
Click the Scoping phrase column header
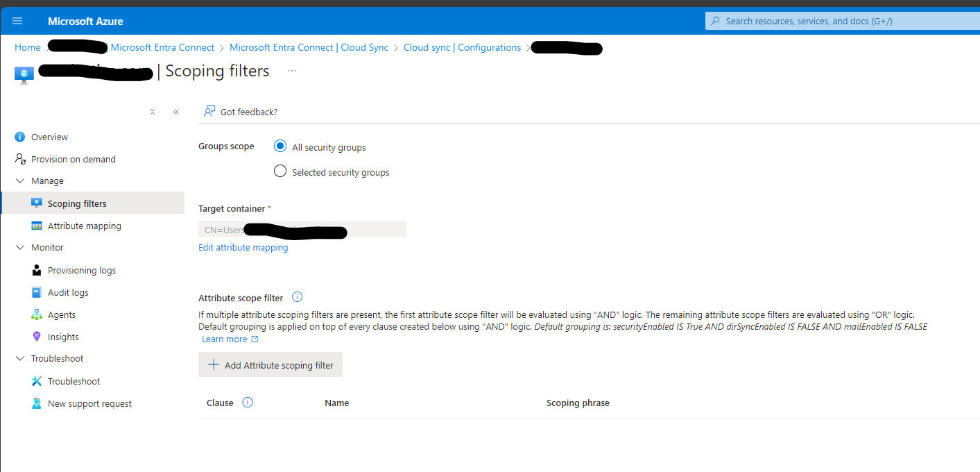(x=578, y=403)
